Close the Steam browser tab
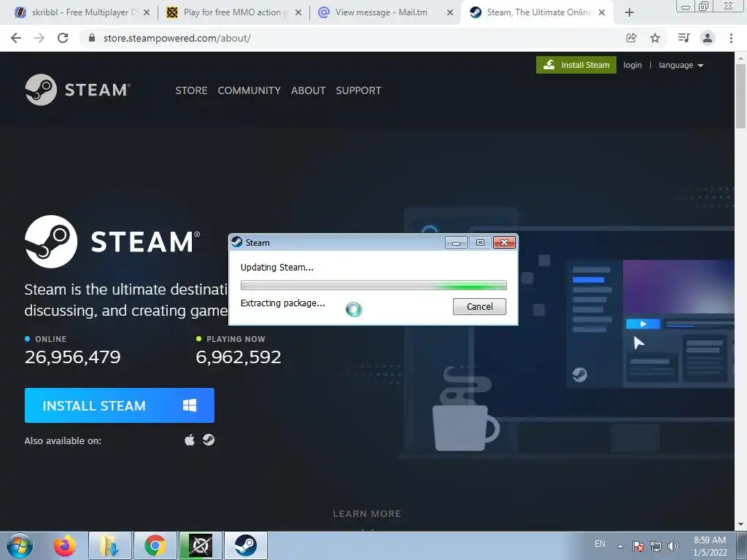 pos(602,13)
